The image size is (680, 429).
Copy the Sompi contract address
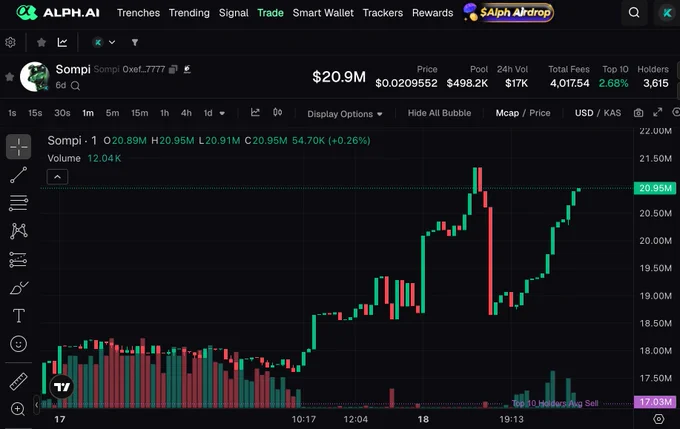(x=173, y=69)
